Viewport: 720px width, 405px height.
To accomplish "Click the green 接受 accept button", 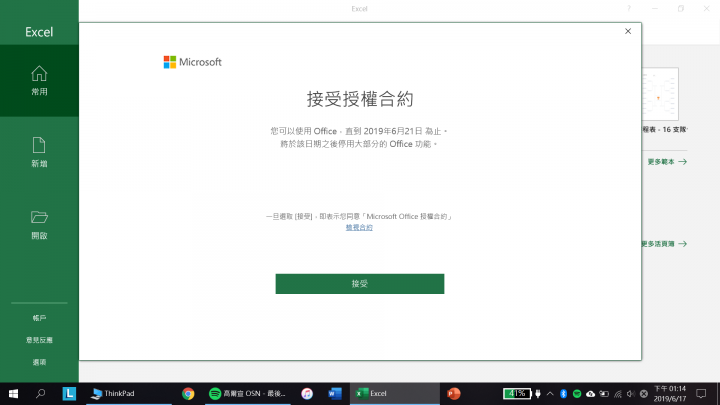I will pos(360,284).
